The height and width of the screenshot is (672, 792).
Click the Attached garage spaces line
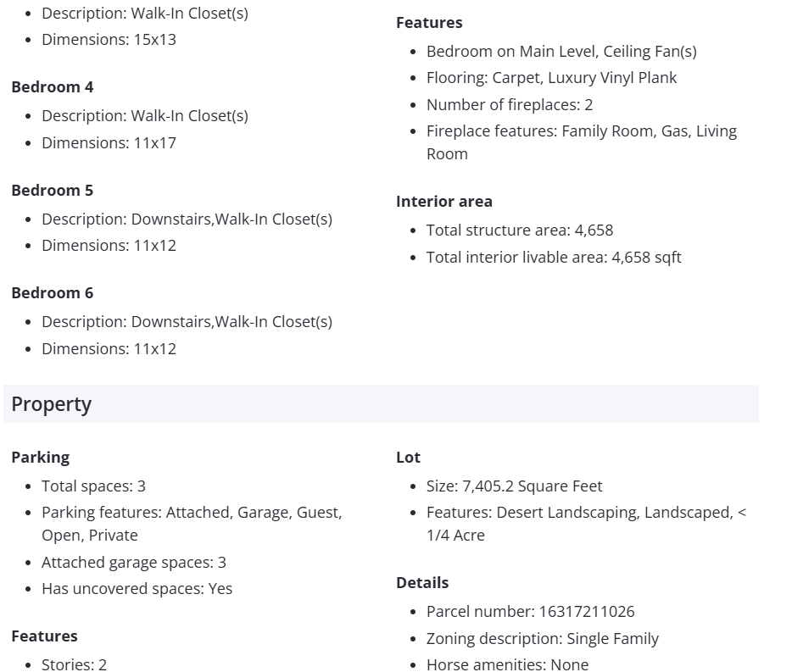tap(134, 563)
